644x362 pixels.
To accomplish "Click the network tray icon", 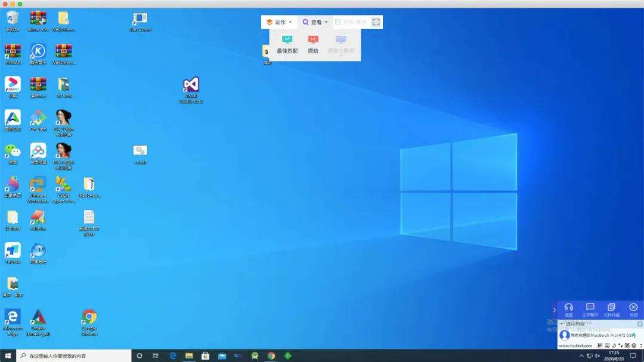I will pyautogui.click(x=589, y=356).
